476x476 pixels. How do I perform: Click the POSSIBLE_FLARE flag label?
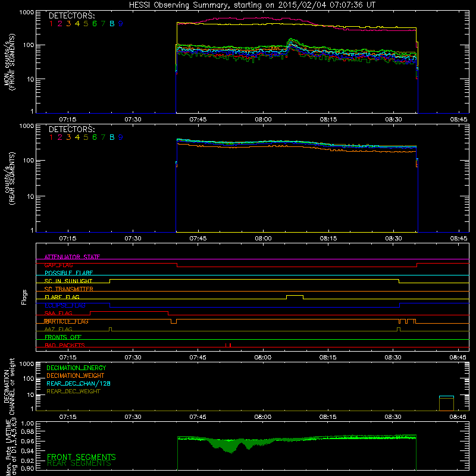click(68, 273)
